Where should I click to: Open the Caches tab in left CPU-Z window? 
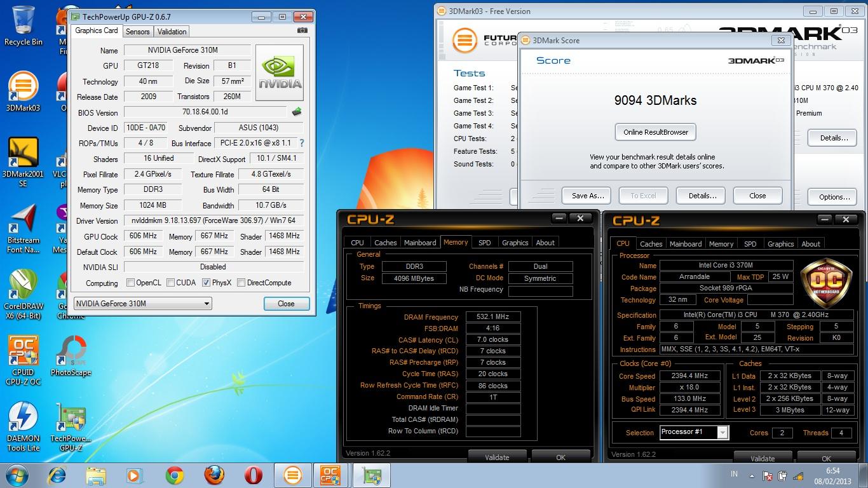point(385,243)
